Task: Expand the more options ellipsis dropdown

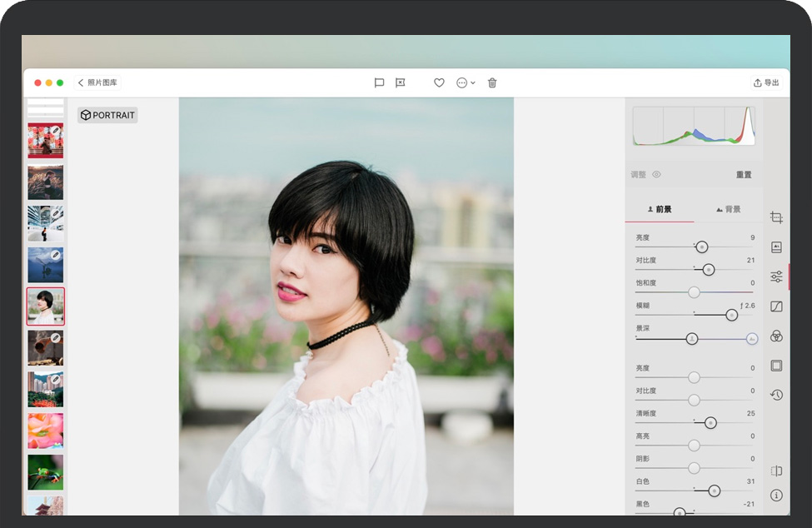Action: point(466,82)
